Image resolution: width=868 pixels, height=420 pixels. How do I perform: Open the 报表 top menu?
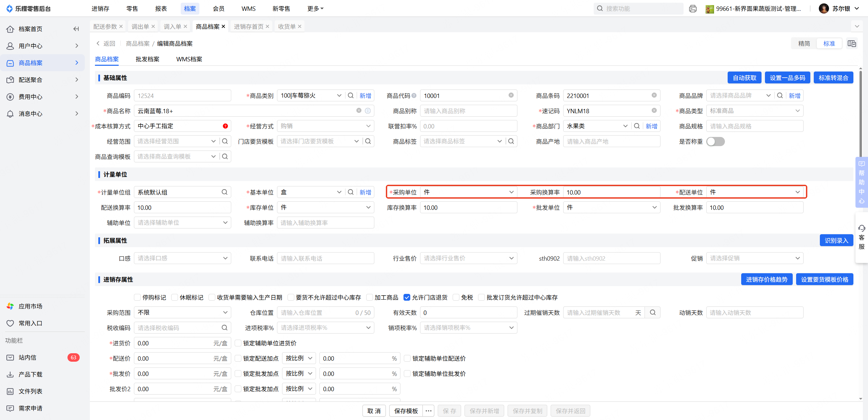(x=161, y=9)
